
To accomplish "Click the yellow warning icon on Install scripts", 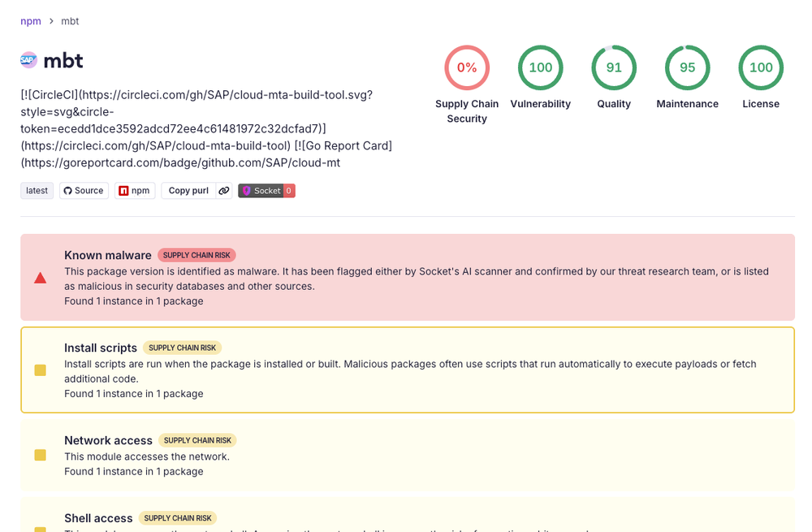I will coord(40,370).
